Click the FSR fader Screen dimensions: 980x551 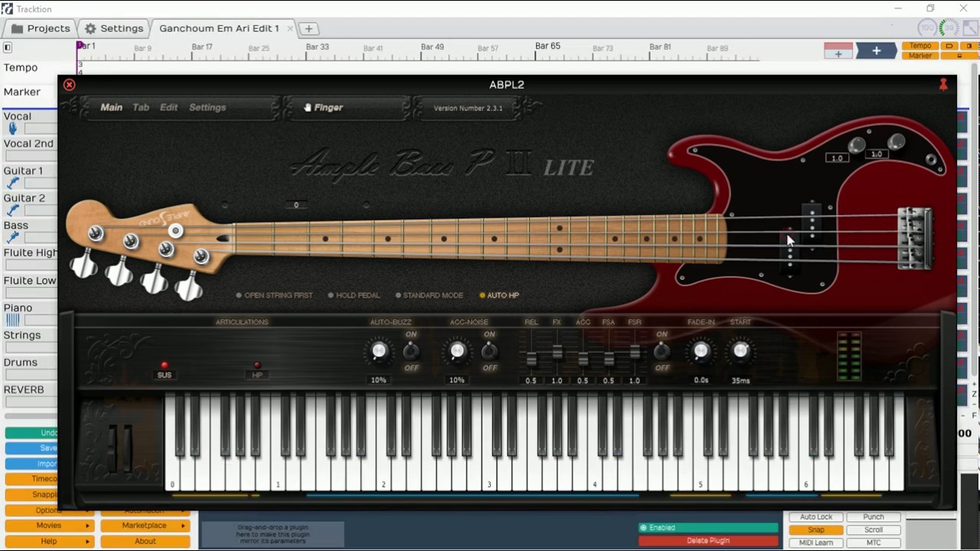pyautogui.click(x=635, y=350)
